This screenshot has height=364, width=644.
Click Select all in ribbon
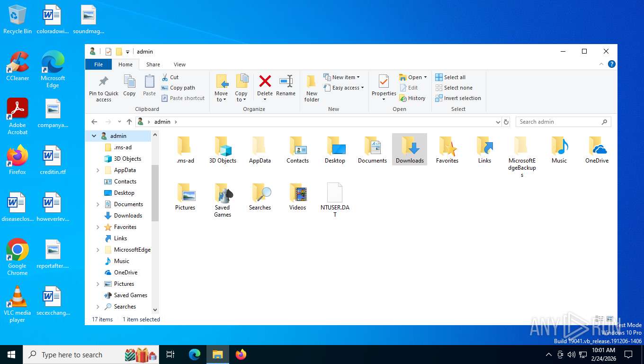(450, 77)
